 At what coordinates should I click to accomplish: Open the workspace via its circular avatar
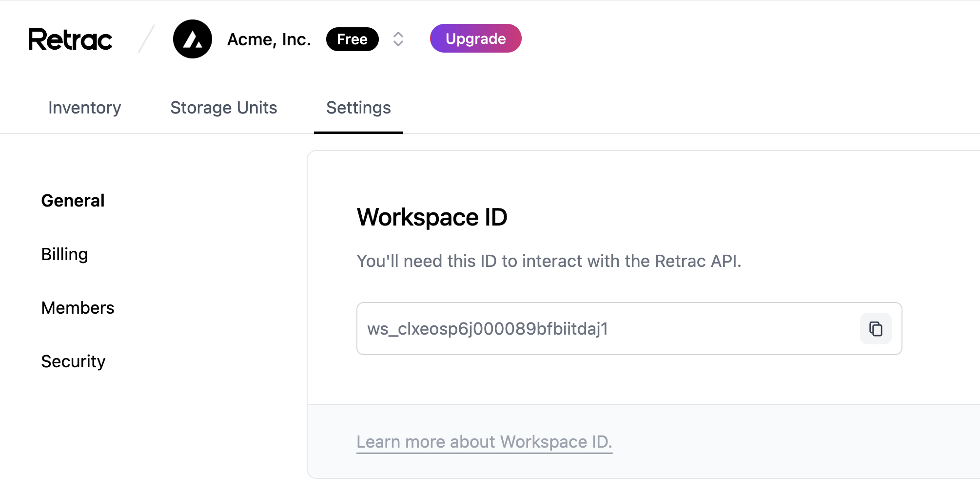[193, 39]
